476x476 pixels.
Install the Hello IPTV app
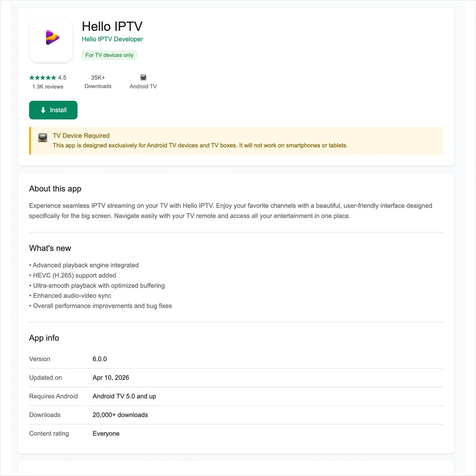tap(53, 110)
